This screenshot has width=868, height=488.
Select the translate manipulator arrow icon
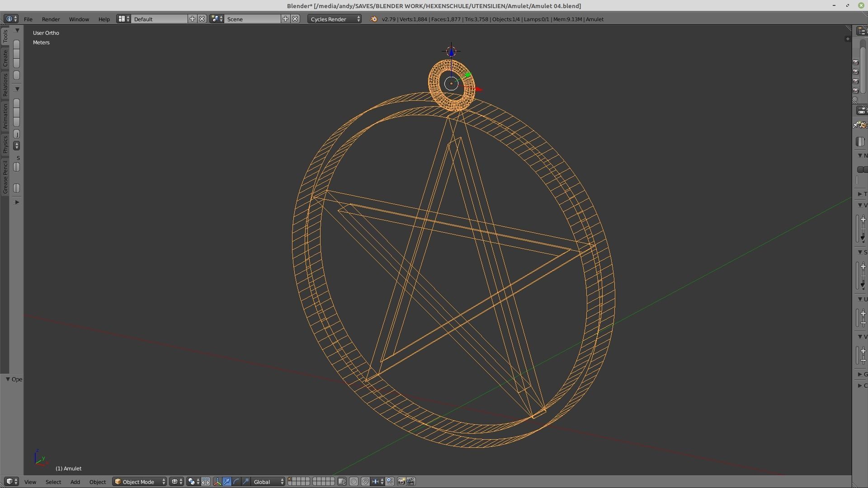[227, 482]
